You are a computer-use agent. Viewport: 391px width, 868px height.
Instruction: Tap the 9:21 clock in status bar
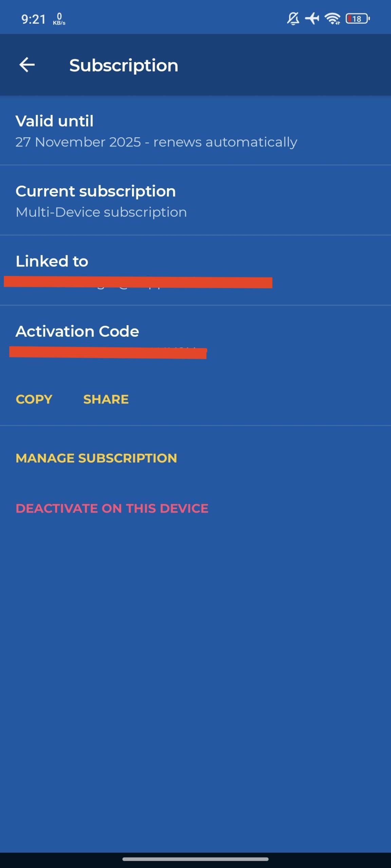click(33, 19)
